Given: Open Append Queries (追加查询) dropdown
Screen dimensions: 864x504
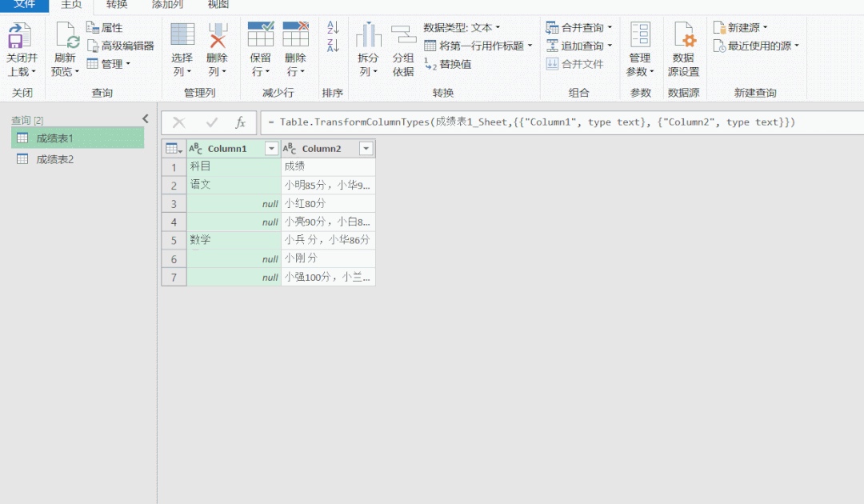Looking at the screenshot, I should 579,46.
